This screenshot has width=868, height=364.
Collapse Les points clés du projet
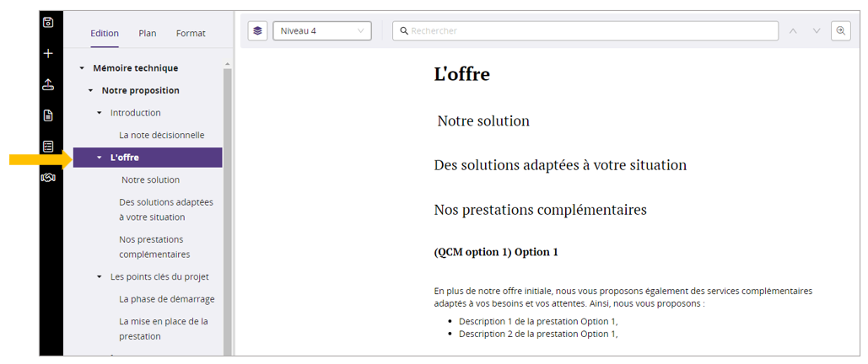pyautogui.click(x=99, y=276)
